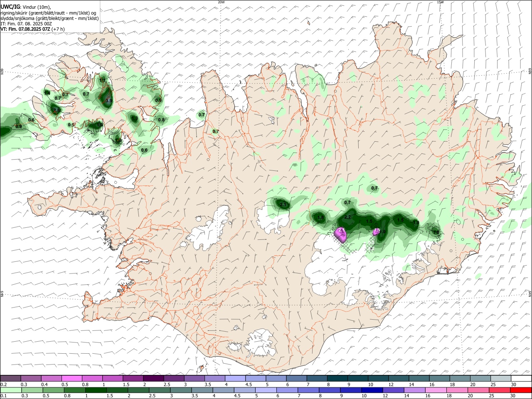Click the light pink 16–18 rain legend swatch

pyautogui.click(x=436, y=390)
